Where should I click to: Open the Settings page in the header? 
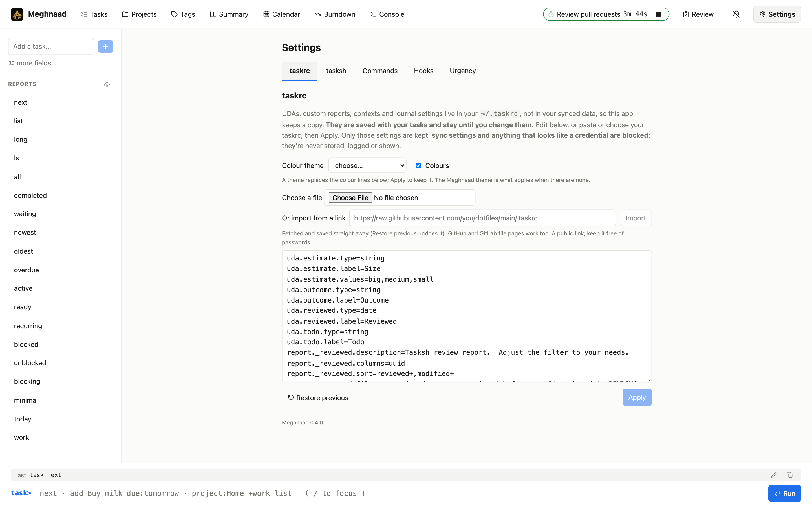pyautogui.click(x=777, y=14)
